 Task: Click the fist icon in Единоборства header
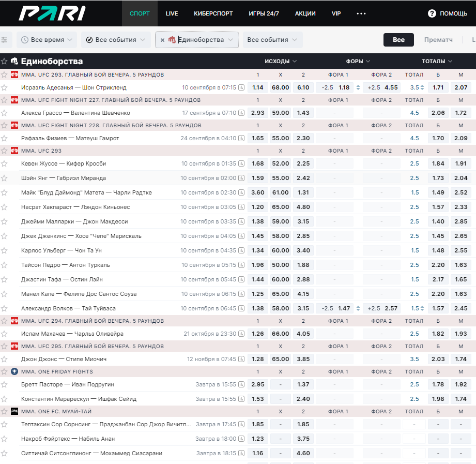tap(14, 61)
